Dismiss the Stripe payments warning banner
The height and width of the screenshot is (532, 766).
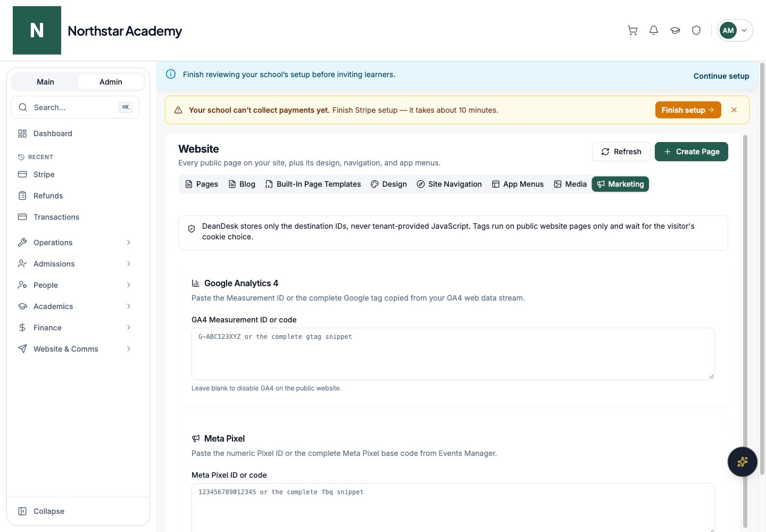(x=734, y=110)
